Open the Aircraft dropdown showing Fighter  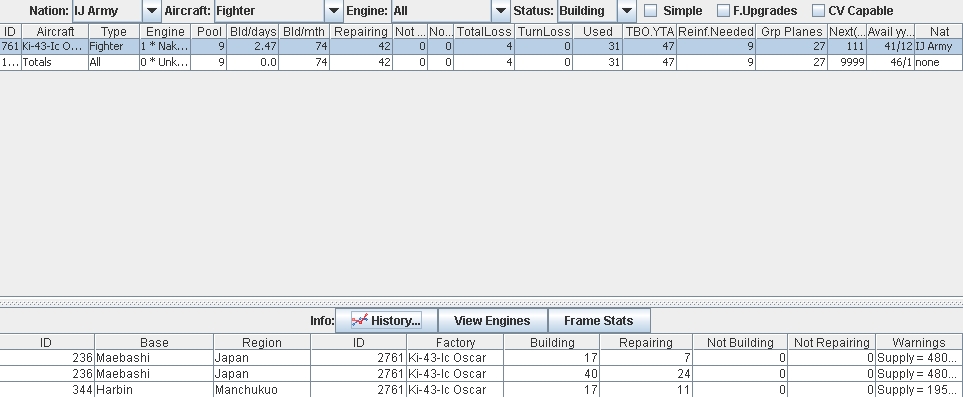(278, 10)
